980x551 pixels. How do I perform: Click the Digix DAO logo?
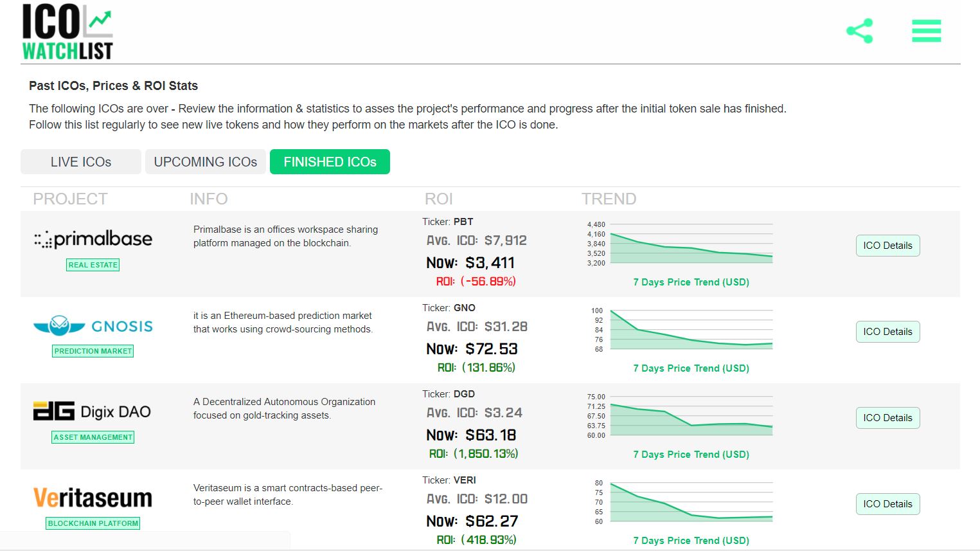tap(92, 411)
